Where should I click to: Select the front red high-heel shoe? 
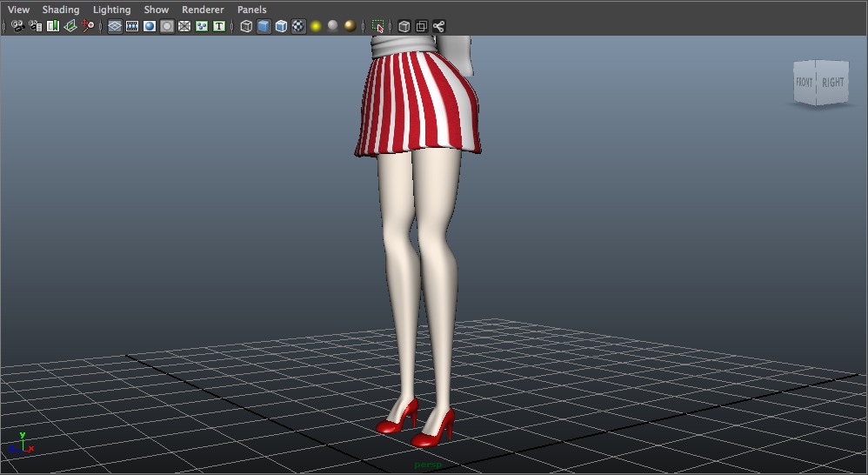(433, 430)
